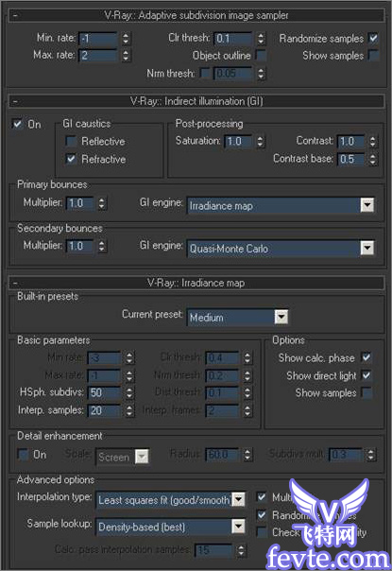Collapse the Indirect illumination (GI) rollout

pyautogui.click(x=196, y=101)
